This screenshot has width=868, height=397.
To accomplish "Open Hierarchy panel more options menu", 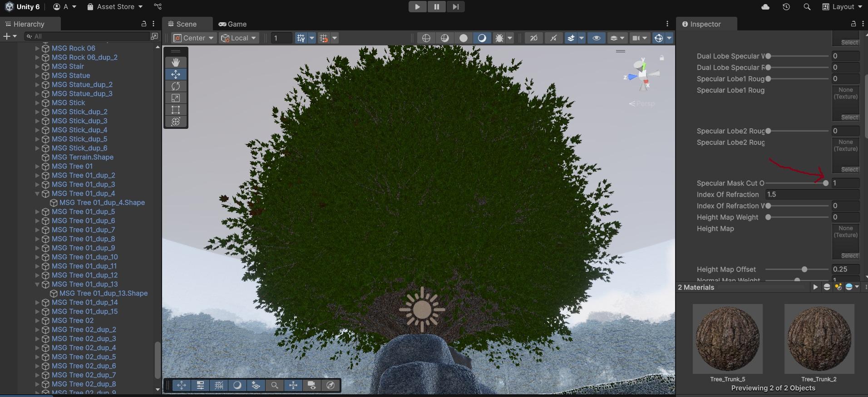I will tap(154, 24).
